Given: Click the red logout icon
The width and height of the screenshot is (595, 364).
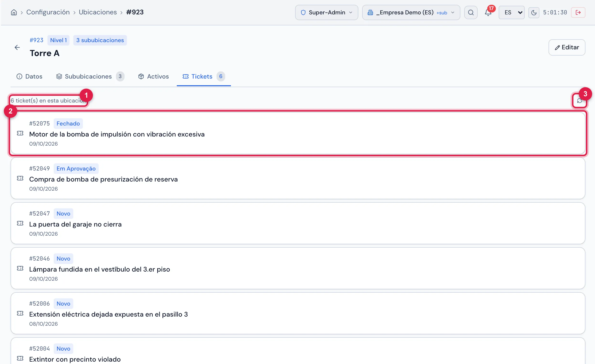Looking at the screenshot, I should [x=578, y=12].
